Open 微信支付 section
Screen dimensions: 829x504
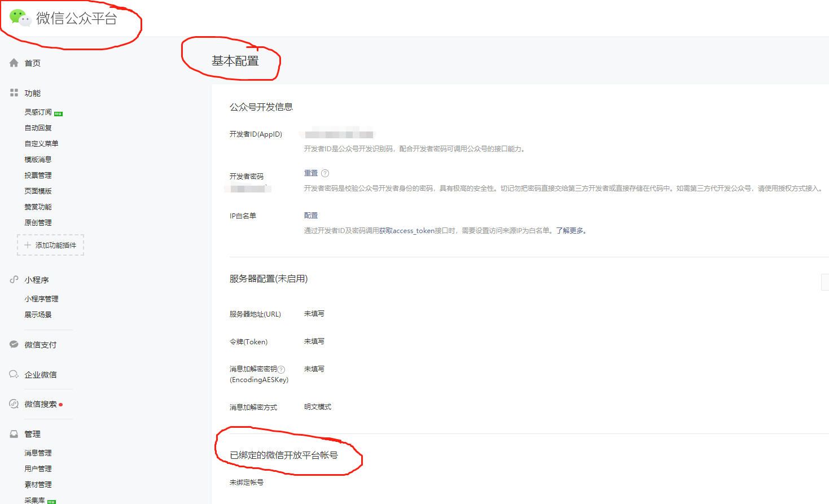pos(41,345)
